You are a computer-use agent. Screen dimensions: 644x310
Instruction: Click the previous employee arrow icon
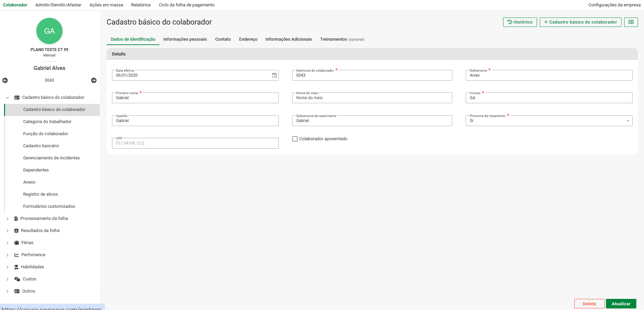coord(5,80)
